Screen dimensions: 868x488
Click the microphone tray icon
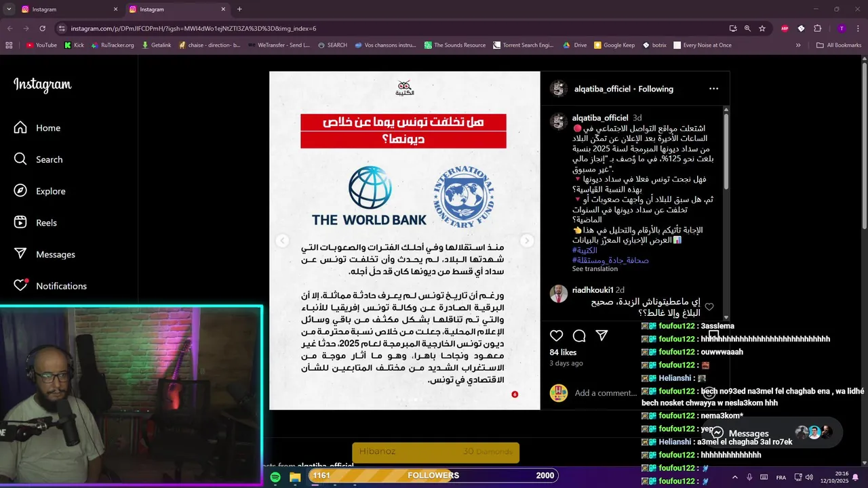point(749,477)
